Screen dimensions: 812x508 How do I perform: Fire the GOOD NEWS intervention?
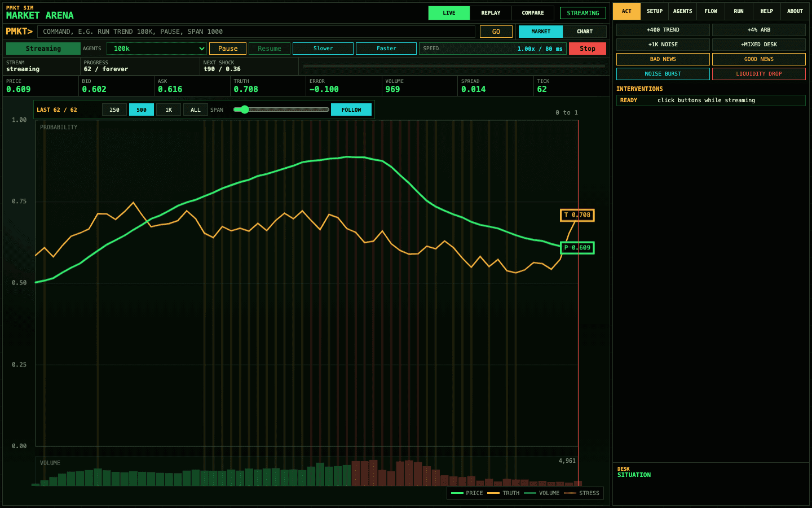pyautogui.click(x=759, y=59)
